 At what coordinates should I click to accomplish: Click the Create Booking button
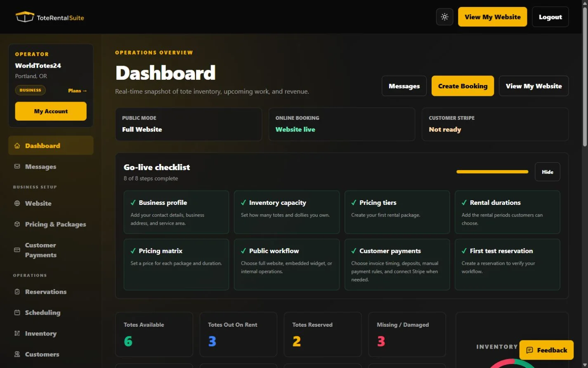click(x=463, y=86)
